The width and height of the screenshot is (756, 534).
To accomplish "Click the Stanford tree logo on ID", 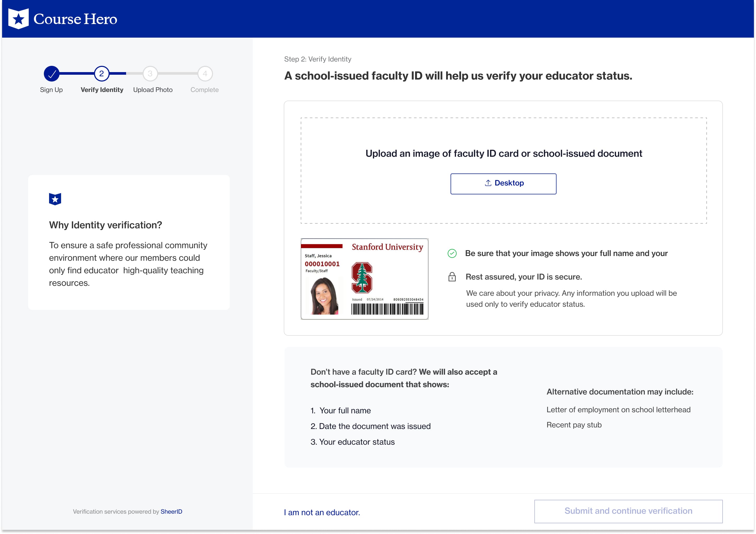I will tap(362, 278).
